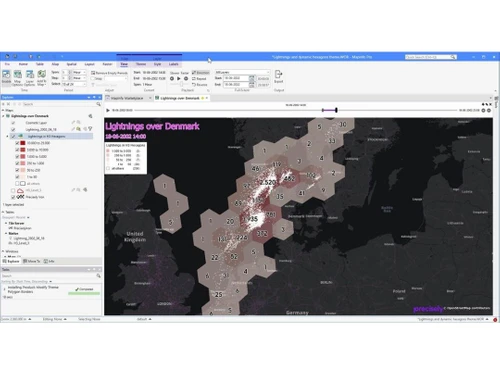
Task: Click the Quick Search magnifier in title bar
Action: pyautogui.click(x=453, y=57)
